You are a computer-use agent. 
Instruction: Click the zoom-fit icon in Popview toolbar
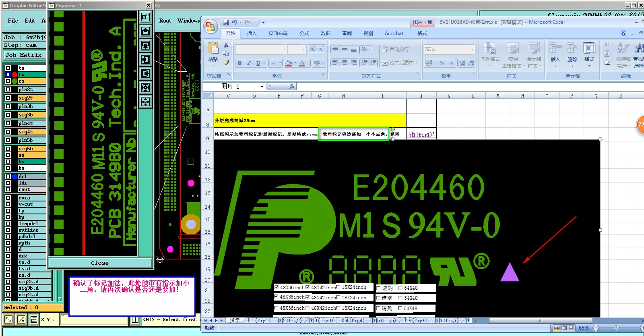(x=145, y=87)
